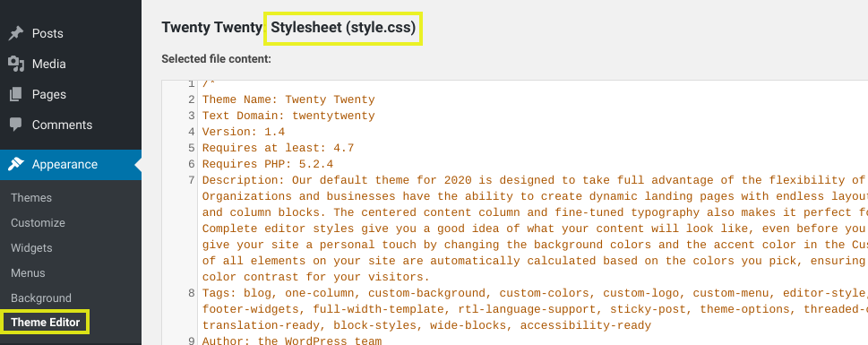Click line number 7 in the gutter
The height and width of the screenshot is (345, 868).
coord(192,180)
